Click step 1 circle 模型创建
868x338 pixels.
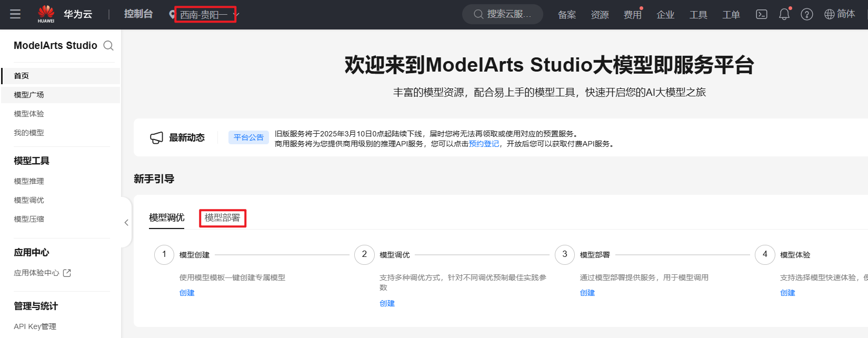(164, 254)
